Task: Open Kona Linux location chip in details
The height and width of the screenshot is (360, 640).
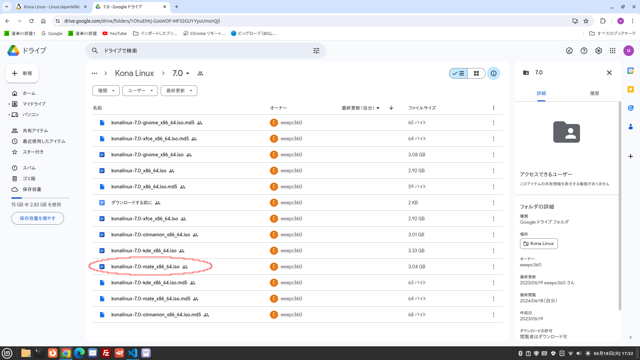Action: [539, 244]
